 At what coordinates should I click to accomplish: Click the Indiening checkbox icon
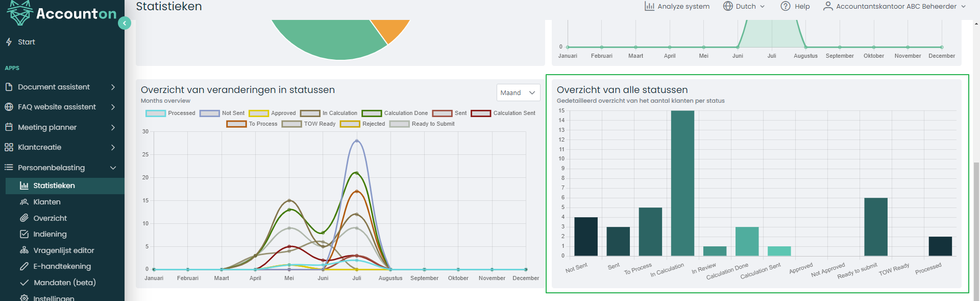(x=24, y=234)
